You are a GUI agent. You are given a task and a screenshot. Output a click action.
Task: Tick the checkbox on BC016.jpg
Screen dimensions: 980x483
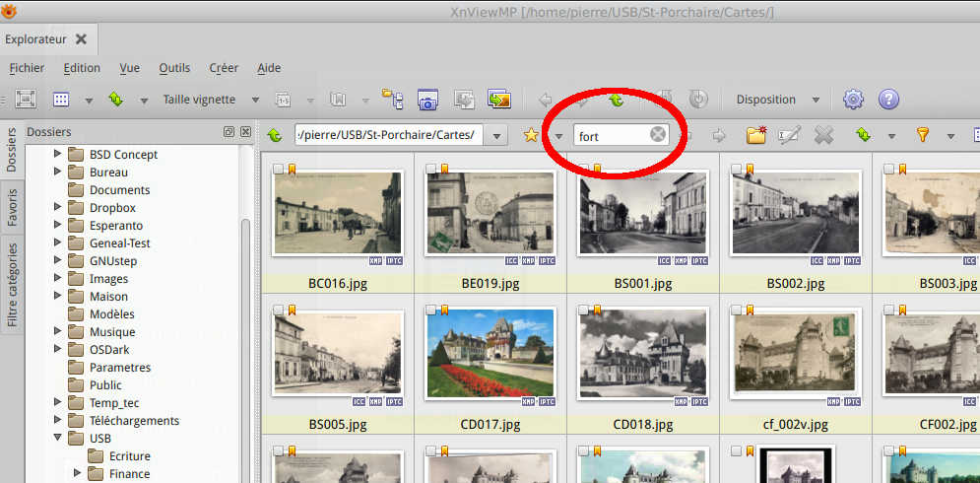tap(278, 169)
